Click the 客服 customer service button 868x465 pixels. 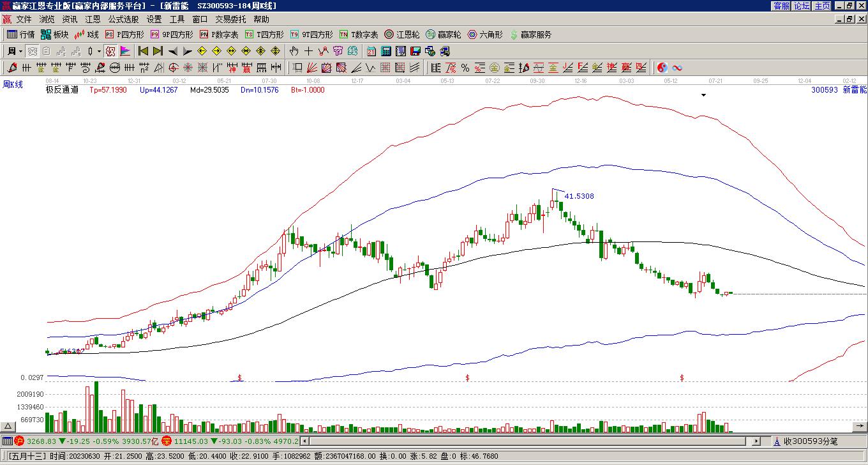[781, 6]
